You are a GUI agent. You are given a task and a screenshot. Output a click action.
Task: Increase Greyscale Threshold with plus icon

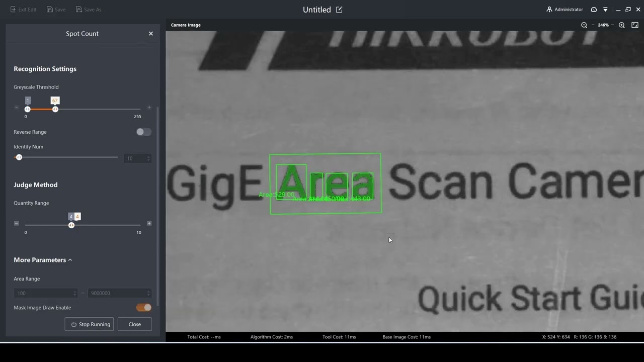coord(149,108)
